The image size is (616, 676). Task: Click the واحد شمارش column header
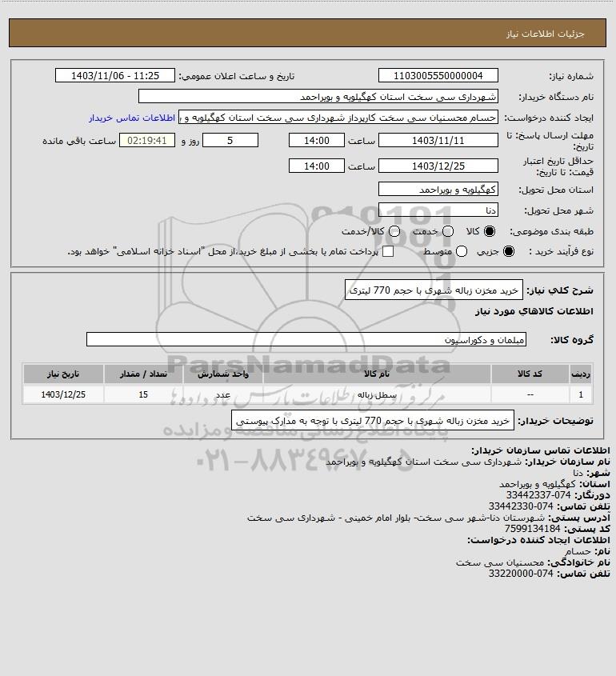pyautogui.click(x=223, y=374)
